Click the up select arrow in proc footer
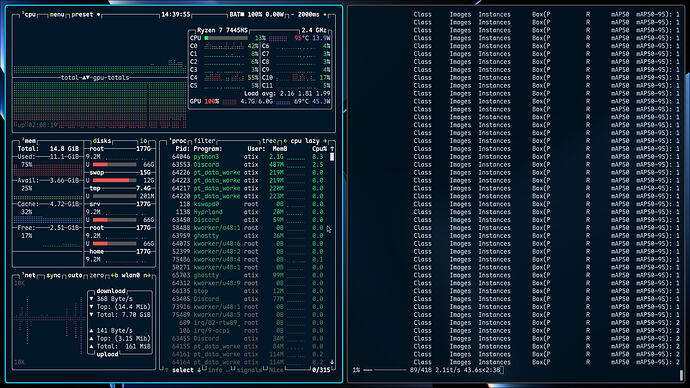 pyautogui.click(x=167, y=370)
